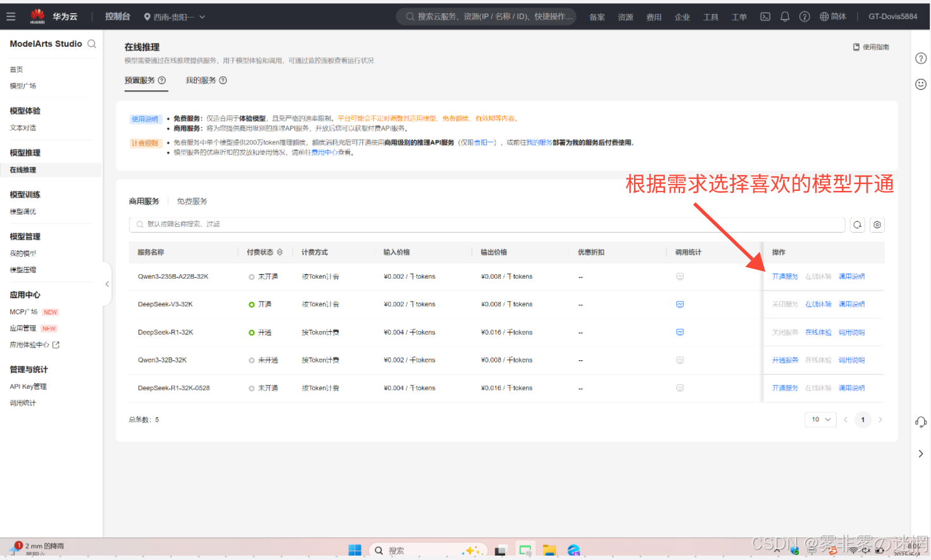Open the page size dropdown showing 10
The height and width of the screenshot is (560, 931).
[x=820, y=420]
